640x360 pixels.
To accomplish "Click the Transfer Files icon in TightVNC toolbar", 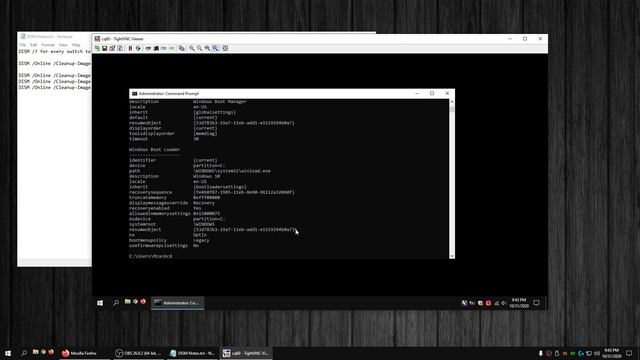I will point(182,48).
